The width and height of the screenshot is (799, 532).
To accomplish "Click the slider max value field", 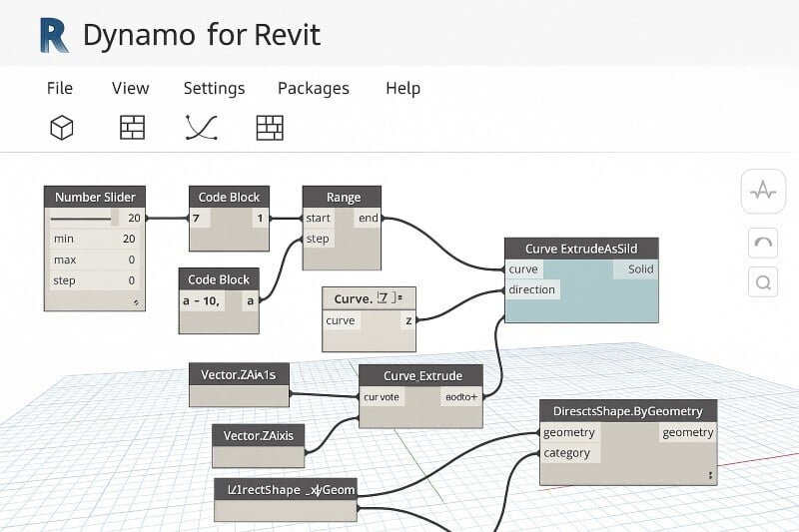I will tap(132, 260).
